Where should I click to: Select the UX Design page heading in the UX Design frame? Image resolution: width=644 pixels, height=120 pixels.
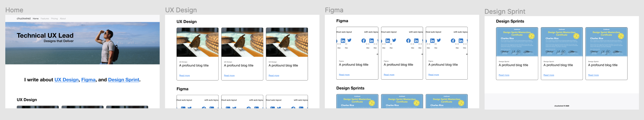(187, 22)
